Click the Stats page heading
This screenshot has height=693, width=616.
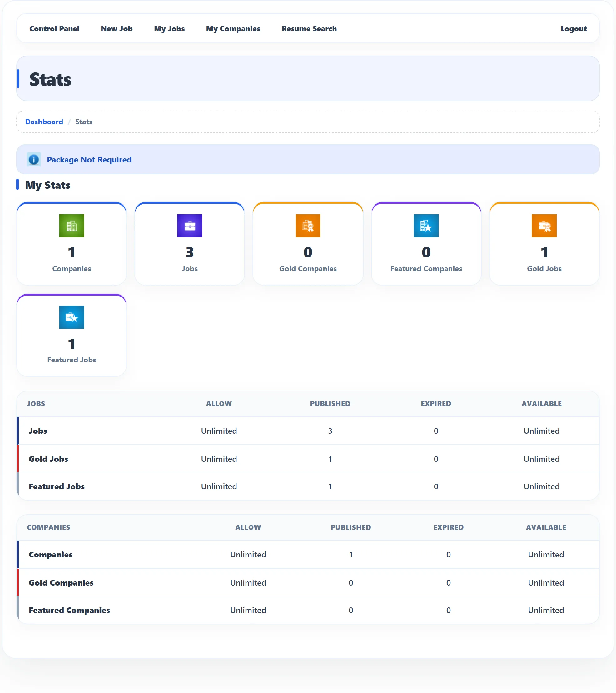tap(50, 79)
